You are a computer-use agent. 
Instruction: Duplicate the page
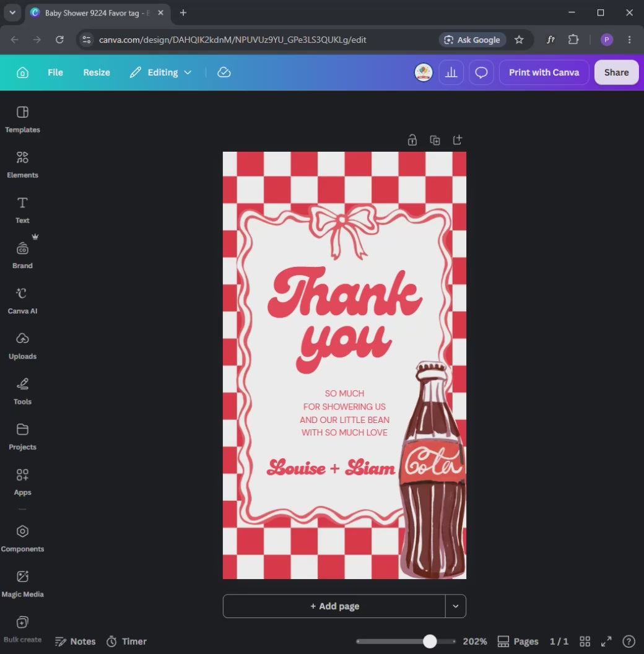pos(435,140)
